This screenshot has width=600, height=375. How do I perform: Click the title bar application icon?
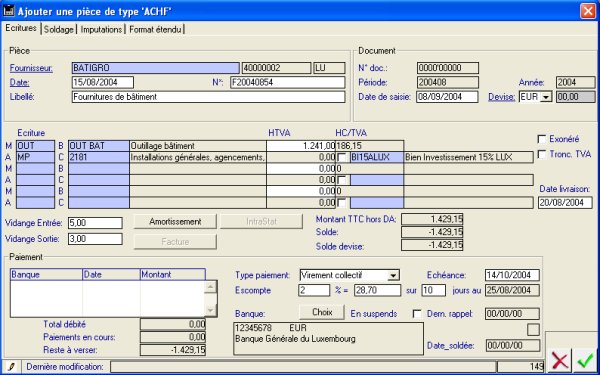click(x=9, y=11)
